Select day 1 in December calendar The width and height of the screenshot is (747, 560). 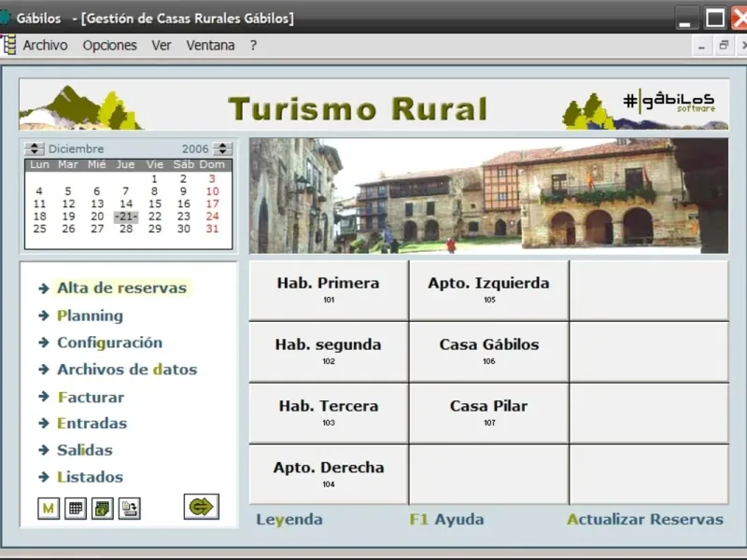[154, 179]
